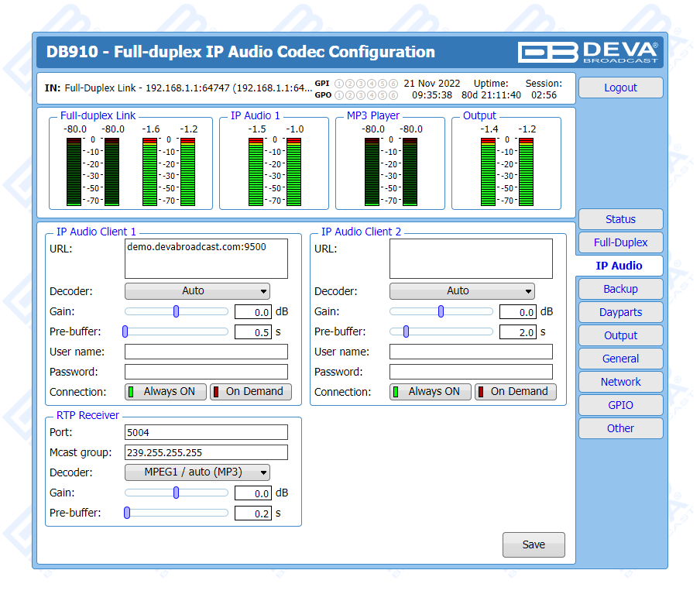Click the RTP Receiver Port field
This screenshot has width=700, height=601.
tap(205, 432)
